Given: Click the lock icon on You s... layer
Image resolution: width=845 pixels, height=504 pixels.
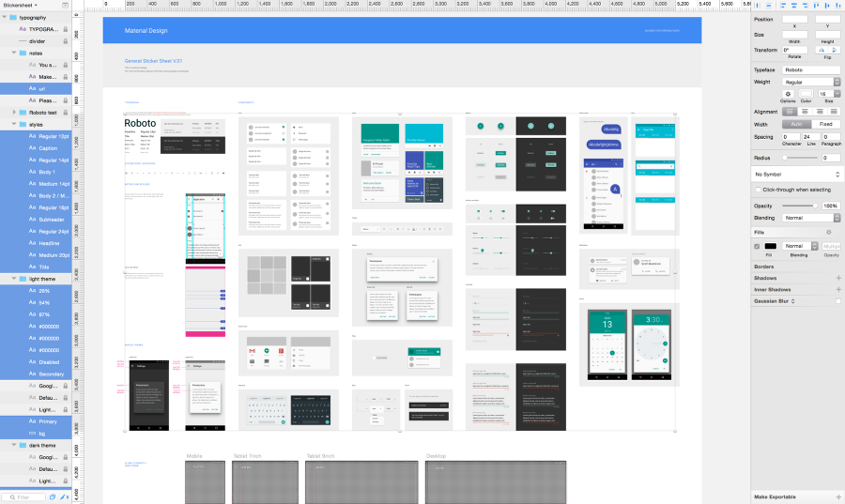Looking at the screenshot, I should point(65,65).
